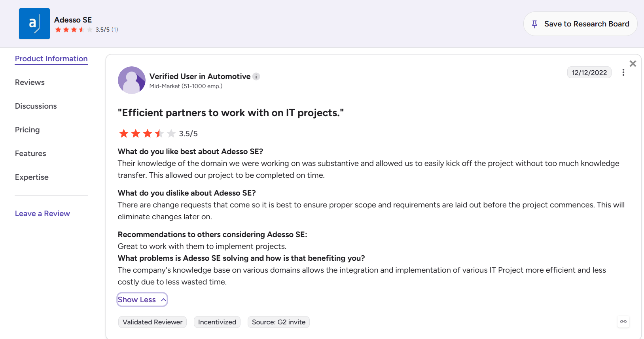Click the header review count (1)
The height and width of the screenshot is (339, 644).
point(115,30)
